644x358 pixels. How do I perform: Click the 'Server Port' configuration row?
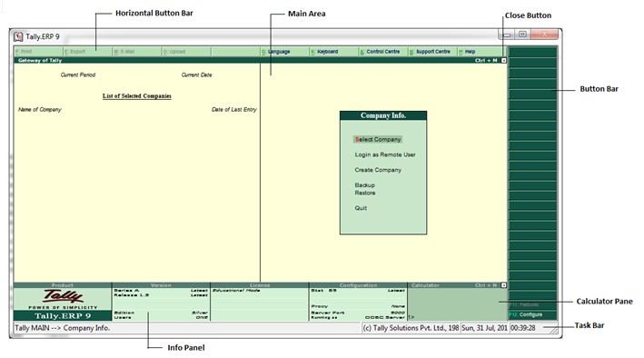click(358, 313)
